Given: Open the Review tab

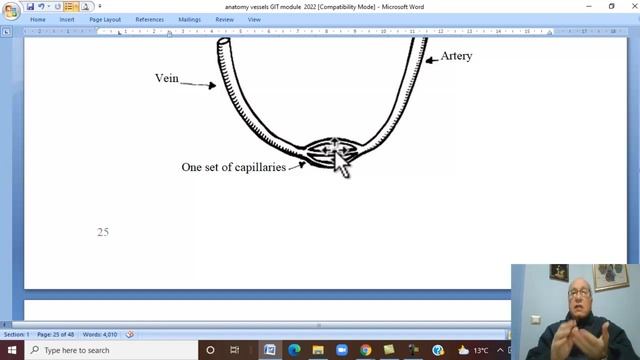Looking at the screenshot, I should coord(224,20).
